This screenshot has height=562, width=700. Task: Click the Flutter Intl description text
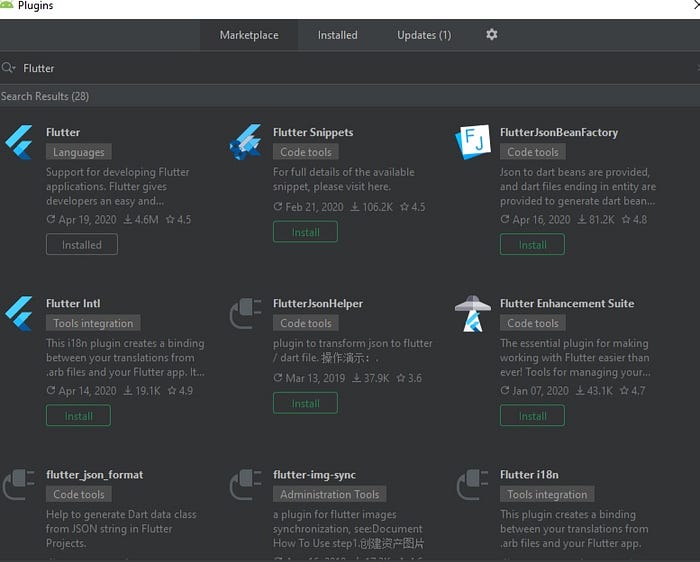[125, 358]
